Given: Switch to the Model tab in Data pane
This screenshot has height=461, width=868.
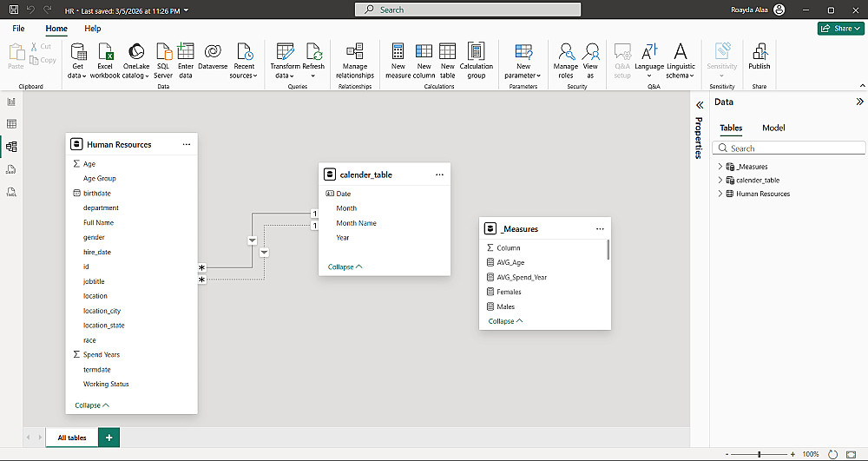Looking at the screenshot, I should [773, 128].
